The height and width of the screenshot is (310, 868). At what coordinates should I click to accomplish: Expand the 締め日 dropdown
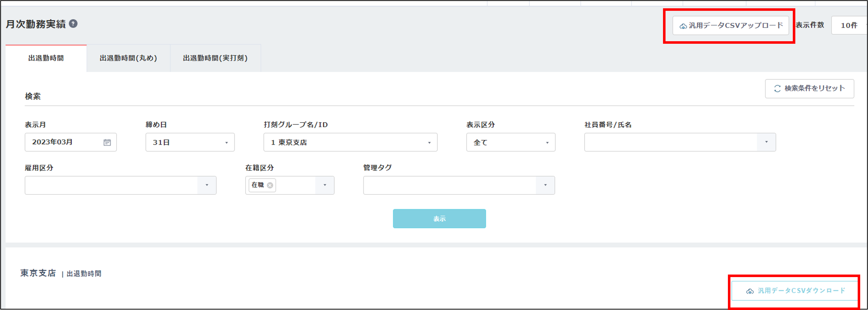[x=226, y=143]
